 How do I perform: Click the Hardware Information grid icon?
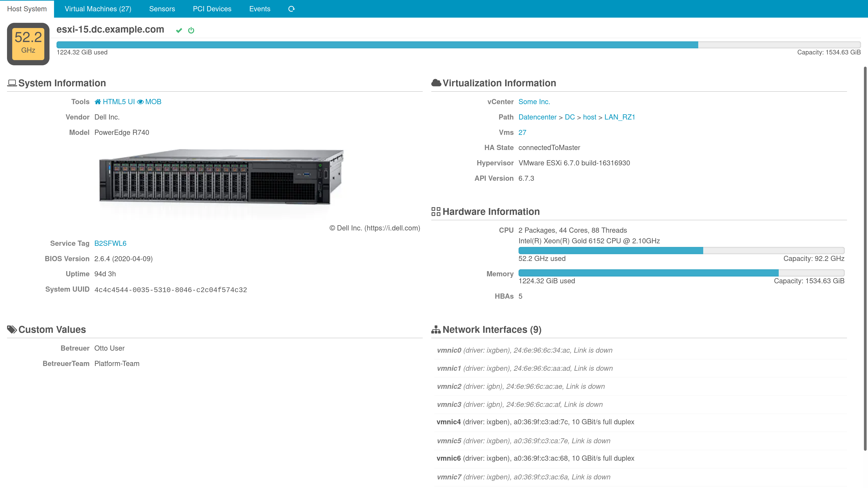pyautogui.click(x=436, y=211)
